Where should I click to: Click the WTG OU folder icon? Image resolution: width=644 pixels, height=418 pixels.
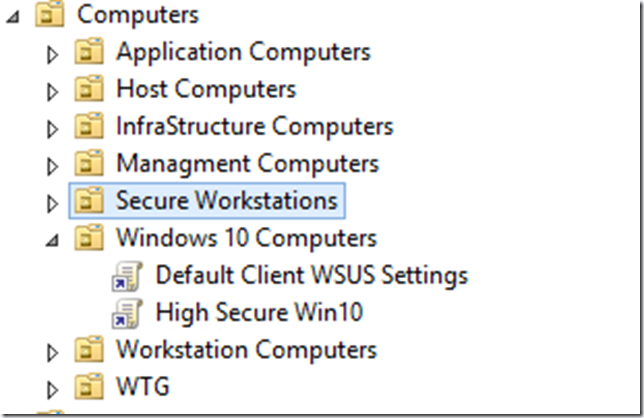[x=91, y=387]
